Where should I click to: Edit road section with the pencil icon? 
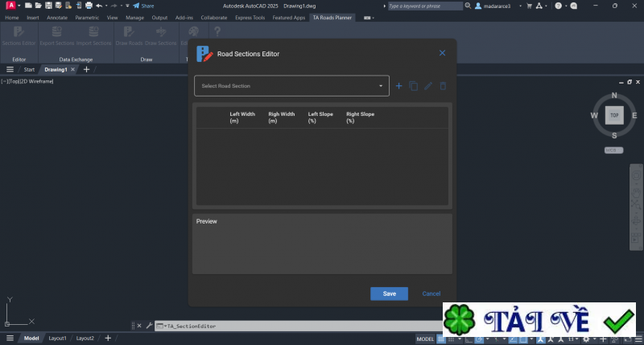[x=428, y=86]
